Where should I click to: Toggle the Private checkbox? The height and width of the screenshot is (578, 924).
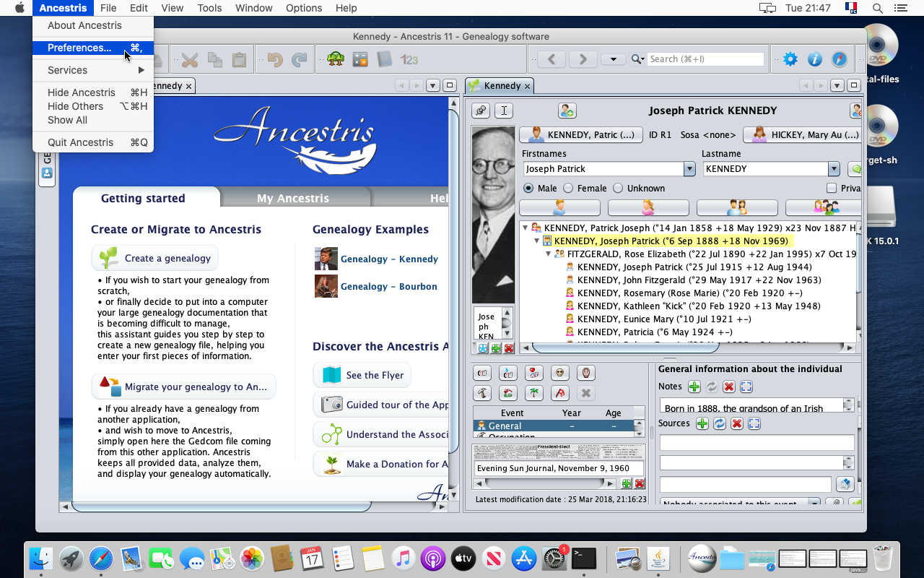pos(832,188)
